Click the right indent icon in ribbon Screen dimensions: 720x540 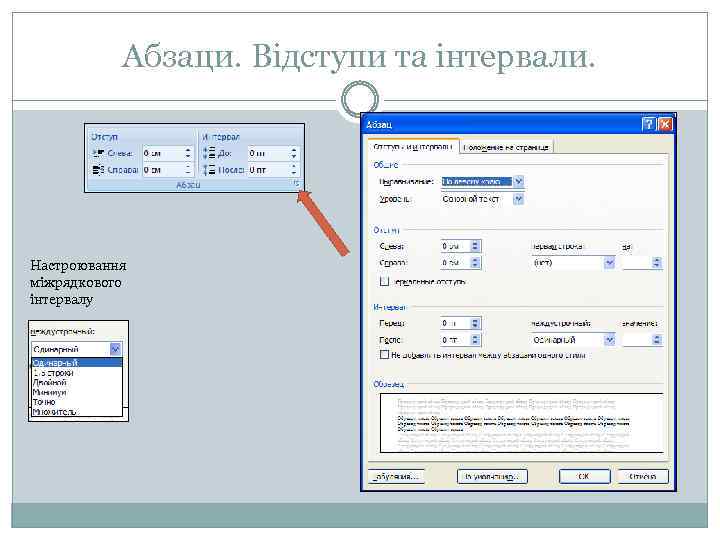98,170
